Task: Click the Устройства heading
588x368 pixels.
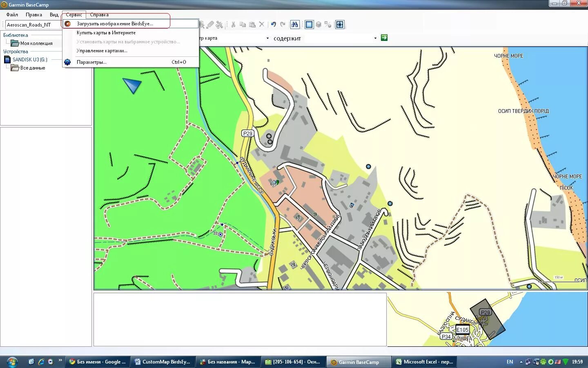Action: point(16,52)
